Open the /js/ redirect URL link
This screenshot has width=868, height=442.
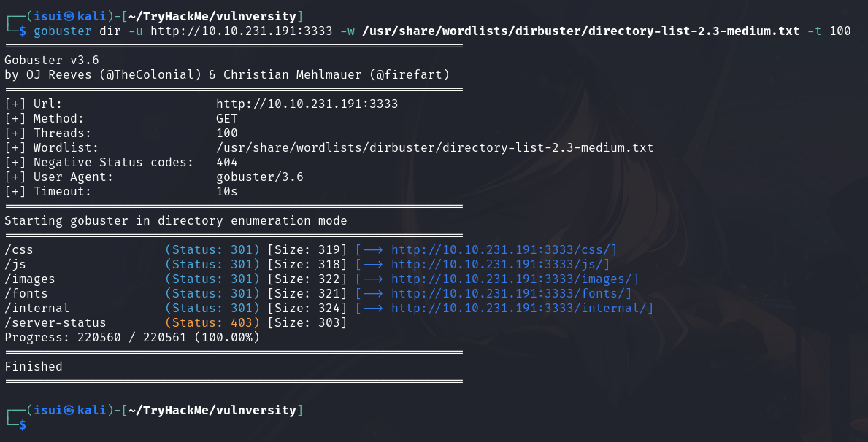tap(501, 264)
